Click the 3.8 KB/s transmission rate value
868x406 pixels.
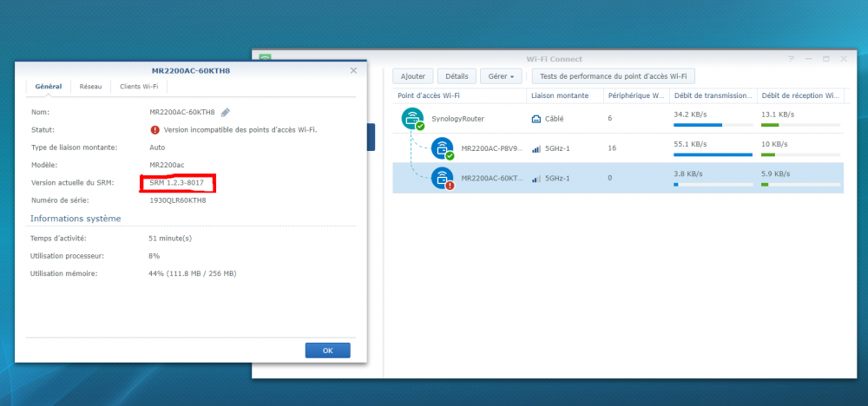(687, 174)
